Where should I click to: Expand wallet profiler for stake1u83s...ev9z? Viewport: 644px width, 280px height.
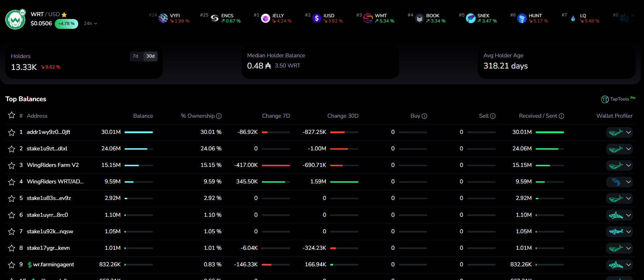629,198
